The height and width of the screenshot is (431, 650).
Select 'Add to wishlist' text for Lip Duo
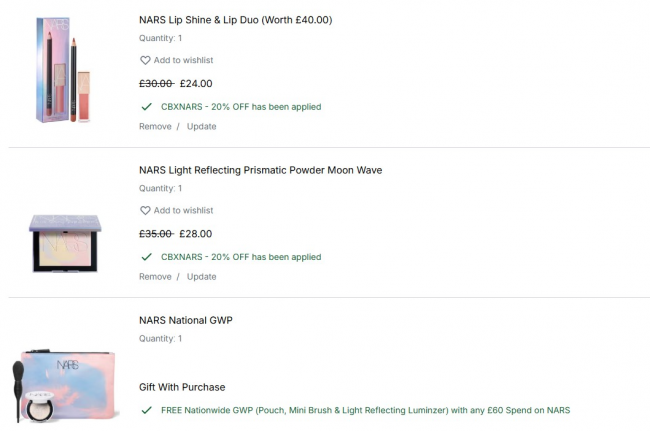[x=183, y=61]
